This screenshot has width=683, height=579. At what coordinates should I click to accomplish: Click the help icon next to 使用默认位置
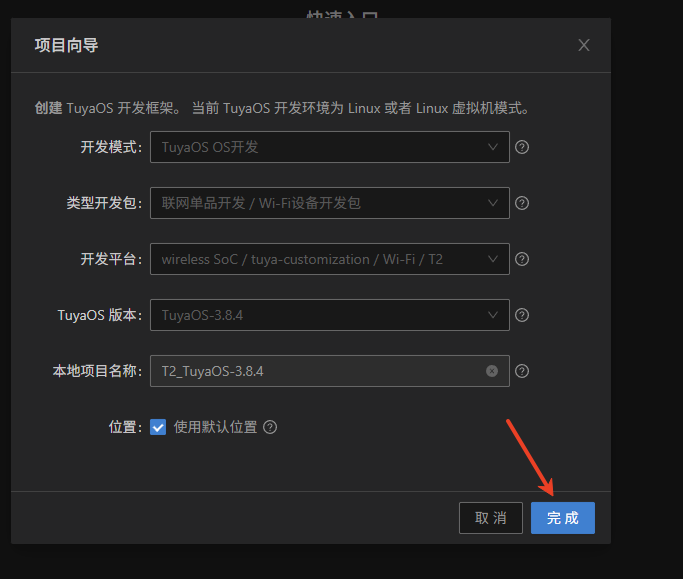(x=270, y=427)
